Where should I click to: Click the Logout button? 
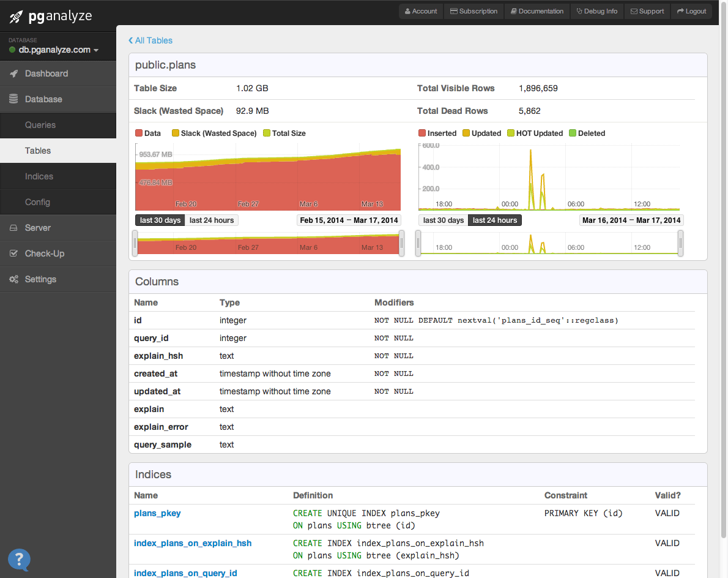692,11
